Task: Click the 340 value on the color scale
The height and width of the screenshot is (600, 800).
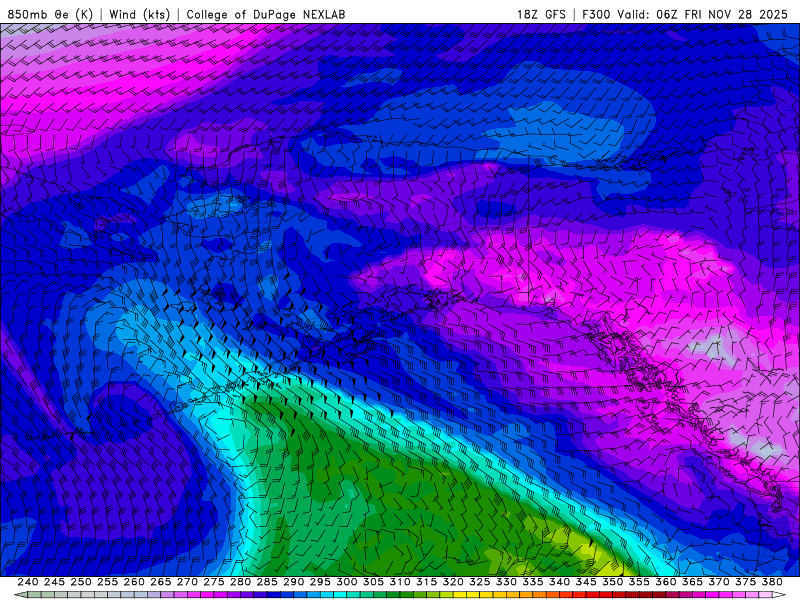Action: pyautogui.click(x=559, y=582)
